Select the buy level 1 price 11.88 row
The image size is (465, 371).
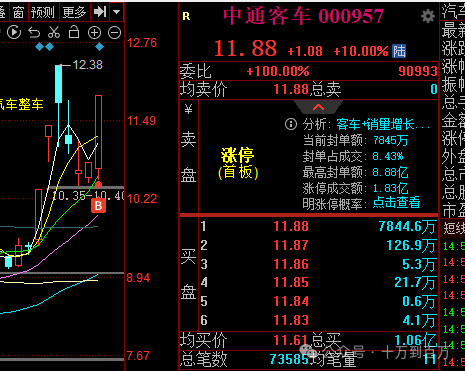click(x=309, y=226)
